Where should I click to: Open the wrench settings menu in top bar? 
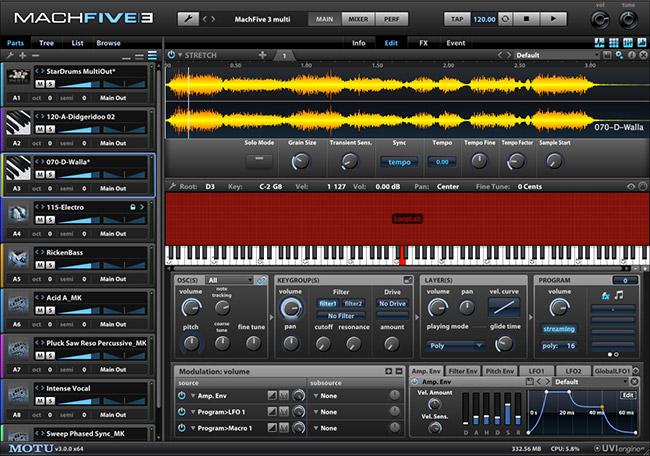point(188,19)
